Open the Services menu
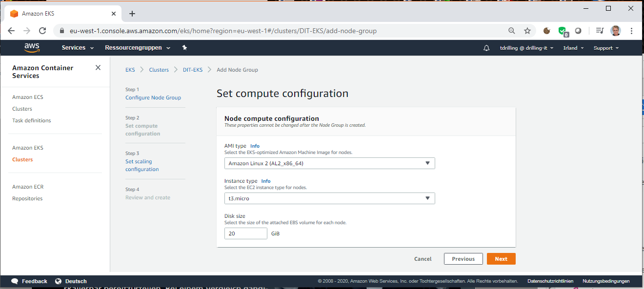 (77, 48)
